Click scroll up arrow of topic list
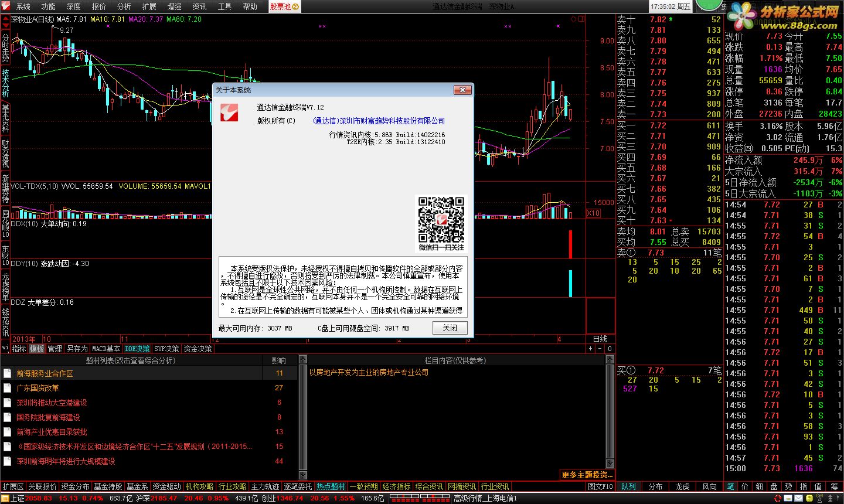Screen dimensions: 844x504 click(x=302, y=359)
